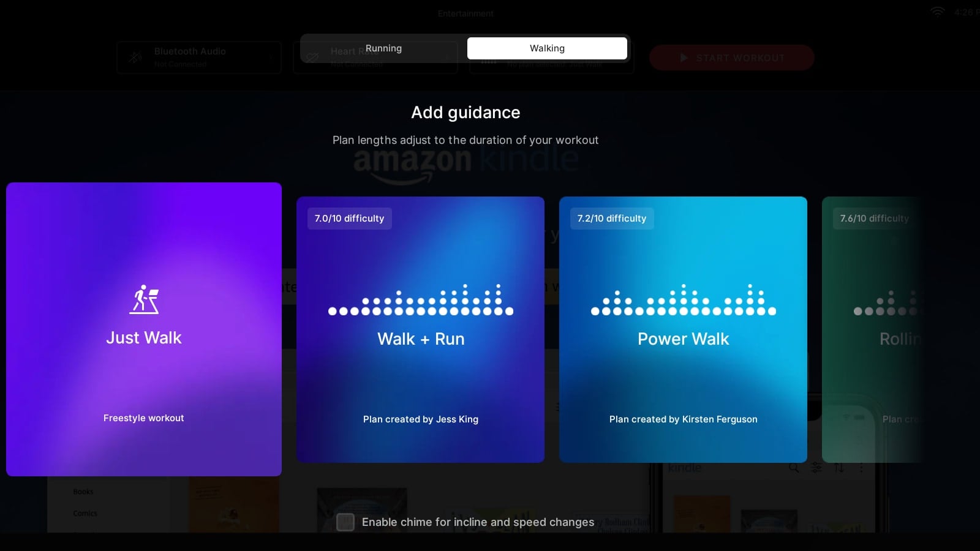Open the dimmed Bluetooth Audio dropdown
980x551 pixels.
tap(199, 58)
